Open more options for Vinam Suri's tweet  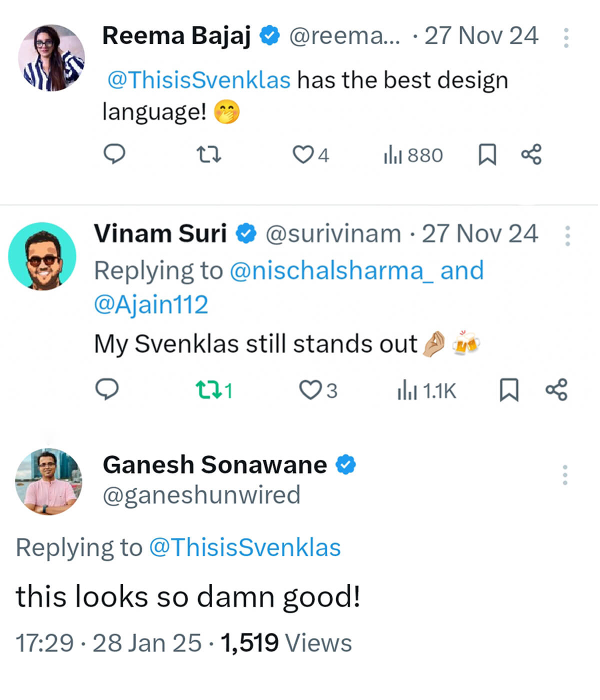567,235
